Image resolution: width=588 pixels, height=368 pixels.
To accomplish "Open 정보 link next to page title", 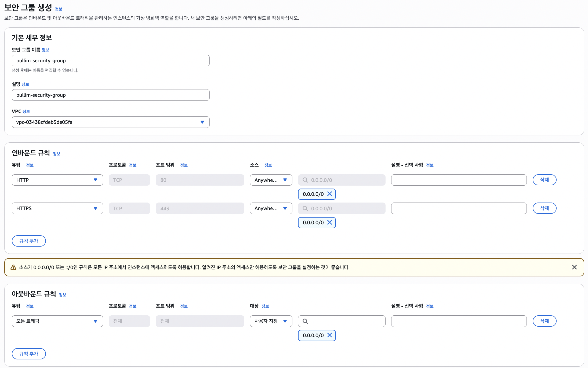I will (x=59, y=9).
